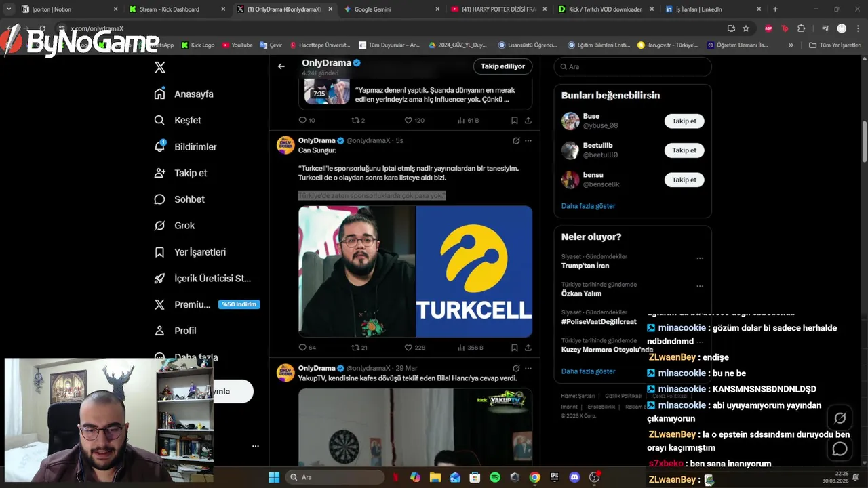Open the floating Grok button at bottom right
Screen dimensions: 868x488
840,418
